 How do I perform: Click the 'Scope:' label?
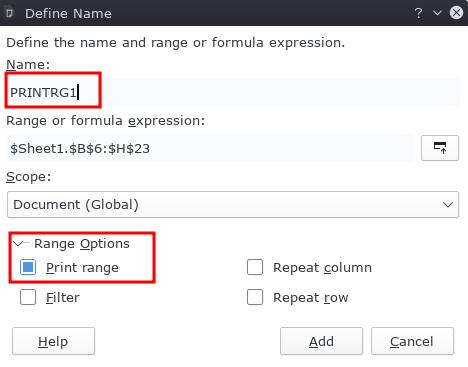point(29,177)
